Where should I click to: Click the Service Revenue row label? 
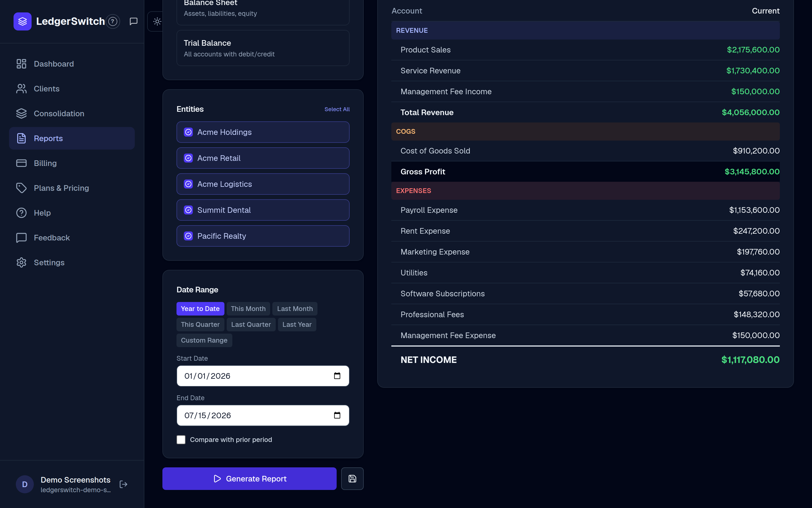click(x=431, y=71)
